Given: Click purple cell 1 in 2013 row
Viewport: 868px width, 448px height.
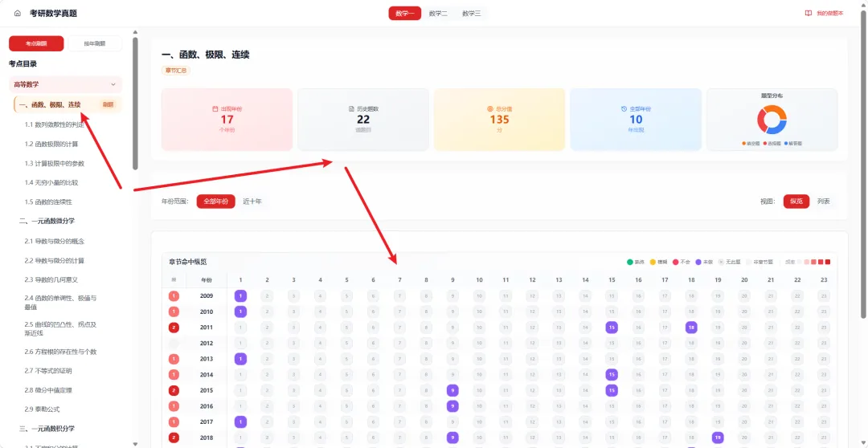Looking at the screenshot, I should [240, 359].
